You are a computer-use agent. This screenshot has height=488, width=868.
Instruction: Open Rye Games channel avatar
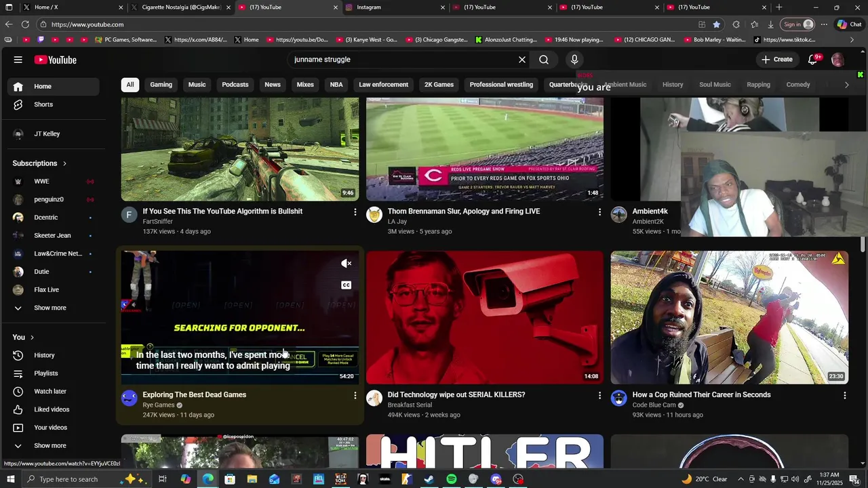(x=129, y=398)
